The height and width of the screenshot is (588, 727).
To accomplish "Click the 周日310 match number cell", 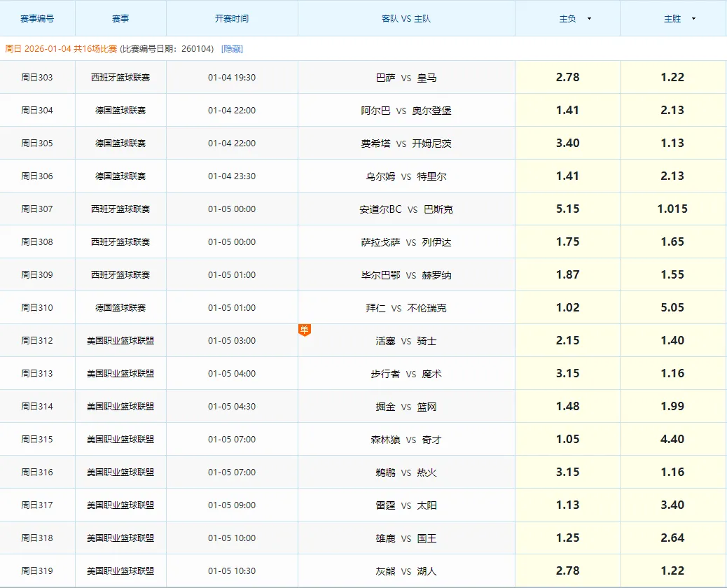I will point(37,308).
